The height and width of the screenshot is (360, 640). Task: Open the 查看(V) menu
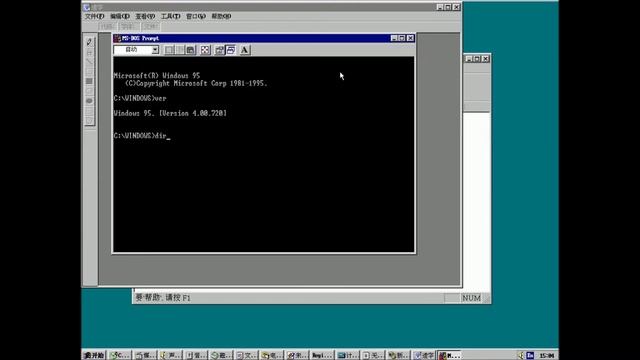145,16
